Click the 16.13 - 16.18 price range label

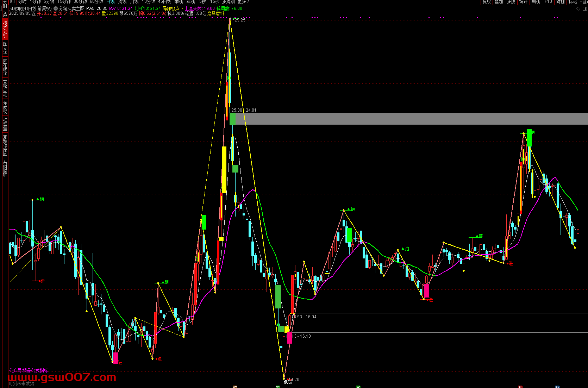tap(299, 336)
